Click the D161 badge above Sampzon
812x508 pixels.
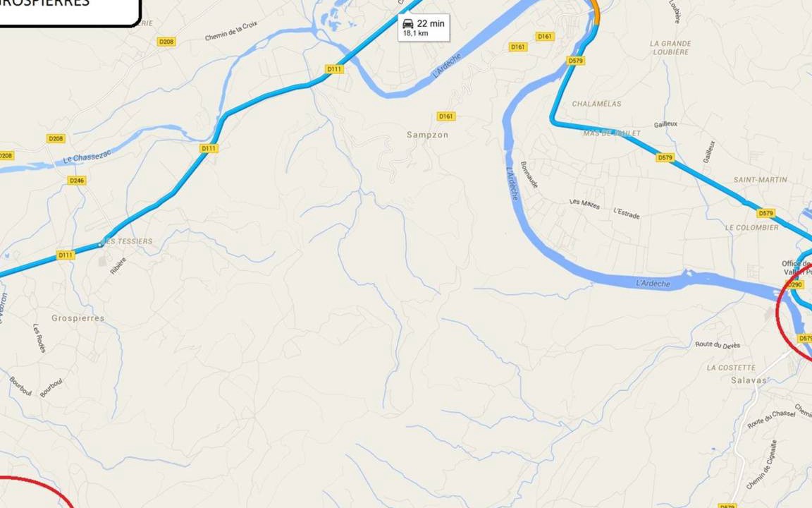point(446,116)
